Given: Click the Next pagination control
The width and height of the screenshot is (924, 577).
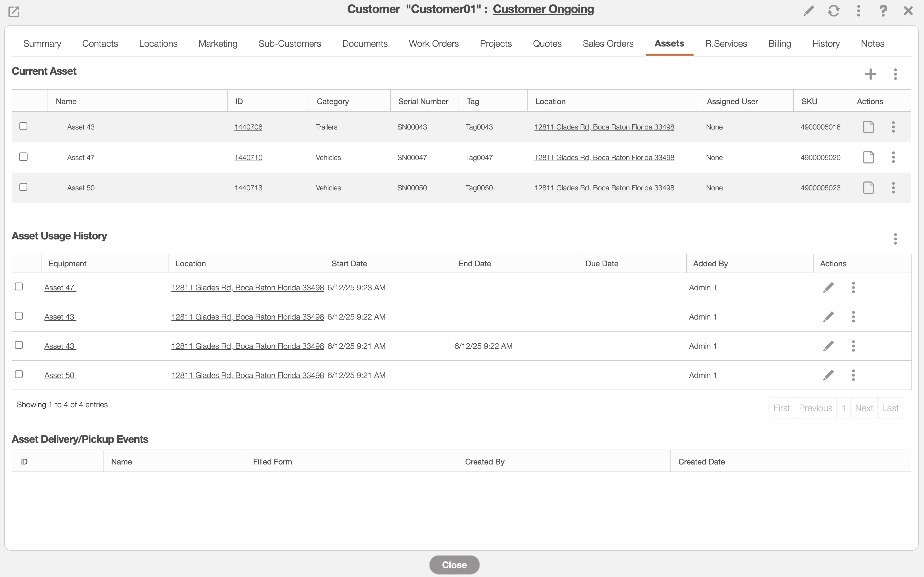Looking at the screenshot, I should coord(864,408).
